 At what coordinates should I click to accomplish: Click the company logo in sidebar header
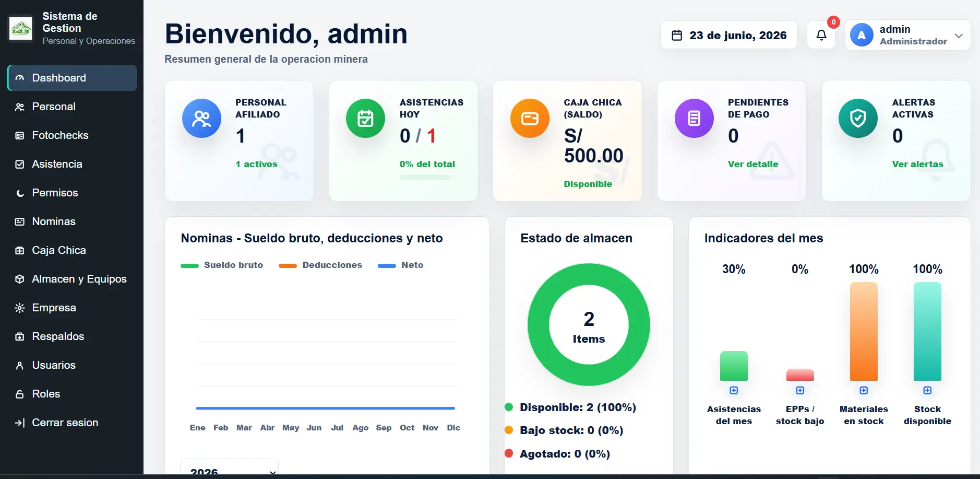[x=21, y=28]
